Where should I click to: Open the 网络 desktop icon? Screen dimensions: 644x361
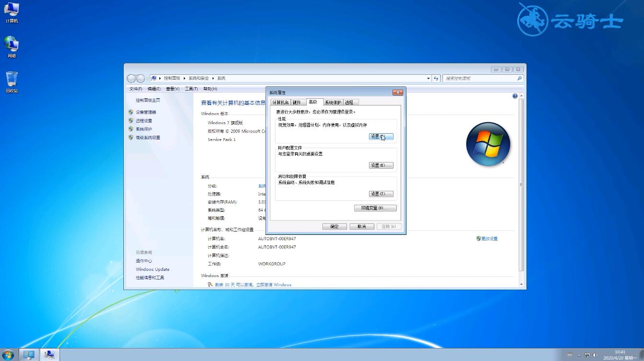pyautogui.click(x=12, y=47)
